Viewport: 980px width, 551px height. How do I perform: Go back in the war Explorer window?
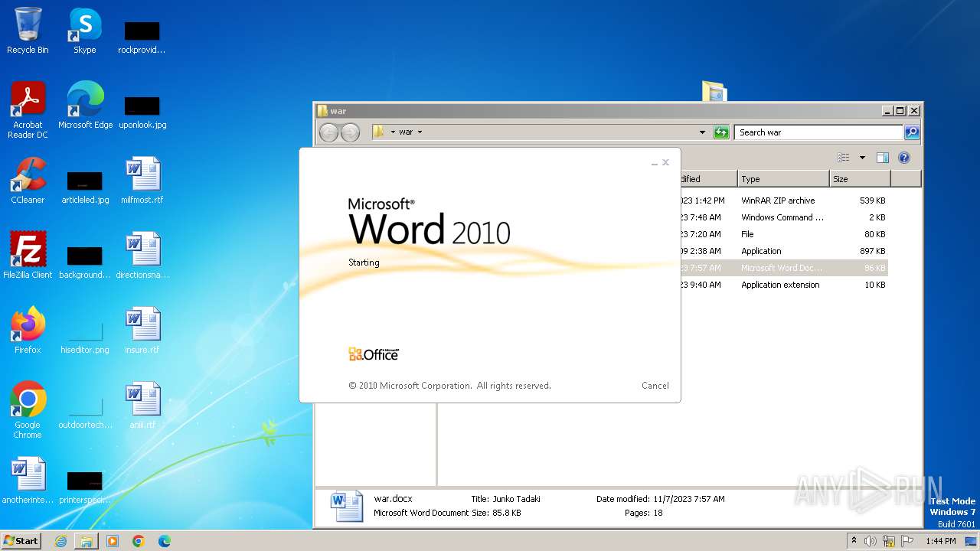tap(328, 132)
